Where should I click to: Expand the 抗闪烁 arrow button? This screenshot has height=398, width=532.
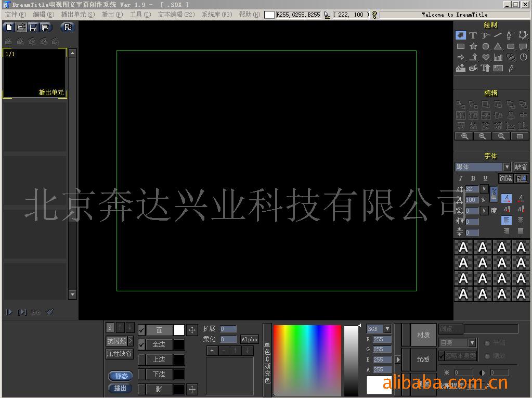(x=131, y=341)
